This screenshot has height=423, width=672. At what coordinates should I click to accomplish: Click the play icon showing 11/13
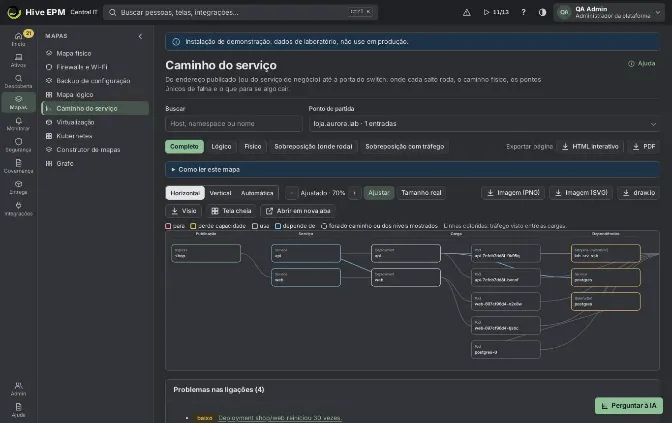click(486, 12)
